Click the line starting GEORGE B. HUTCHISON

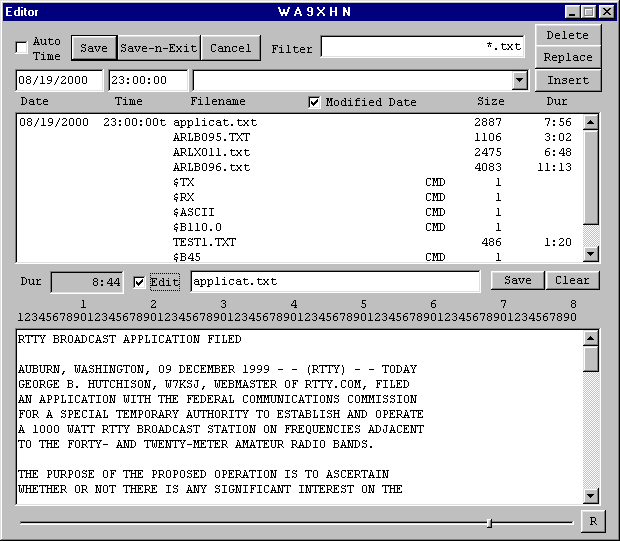coord(214,384)
